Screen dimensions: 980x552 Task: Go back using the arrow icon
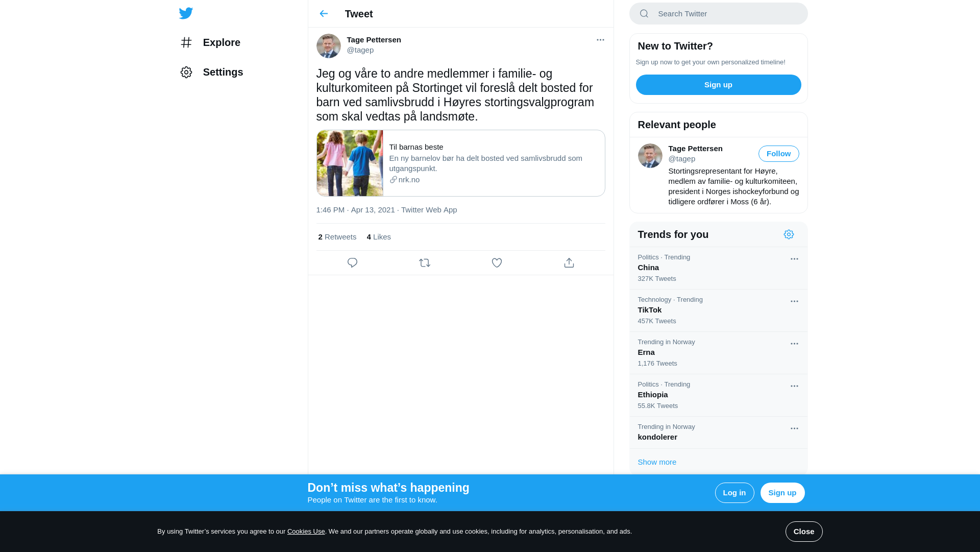[x=324, y=14]
